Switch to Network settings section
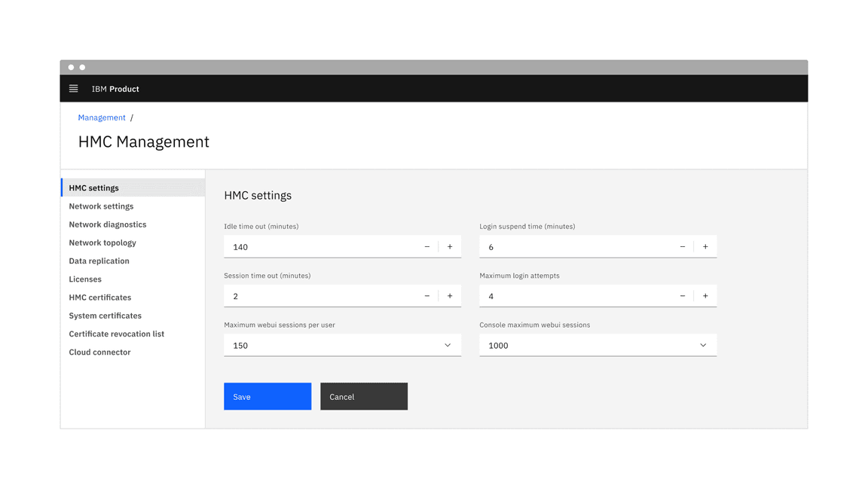868x488 pixels. 101,206
